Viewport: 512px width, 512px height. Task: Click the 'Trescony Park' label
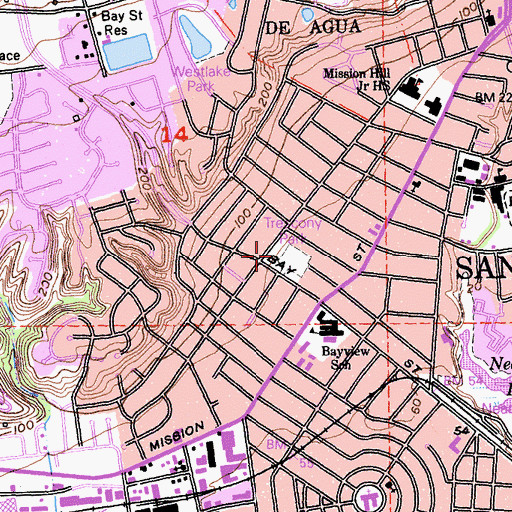[293, 230]
